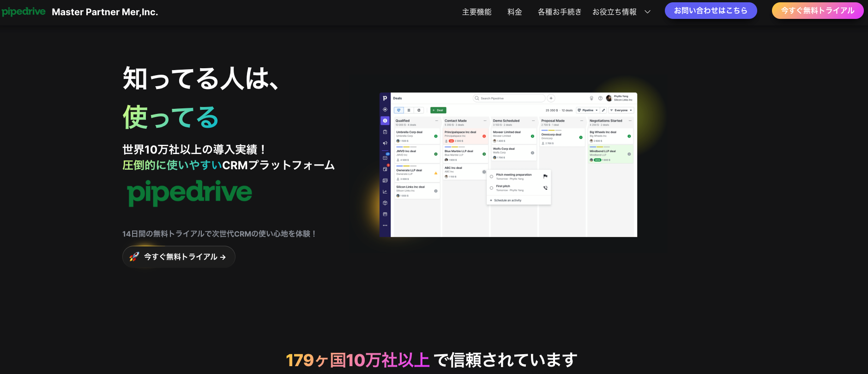Open the Everyone filter dropdown
Viewport: 868px width, 374px height.
point(621,110)
